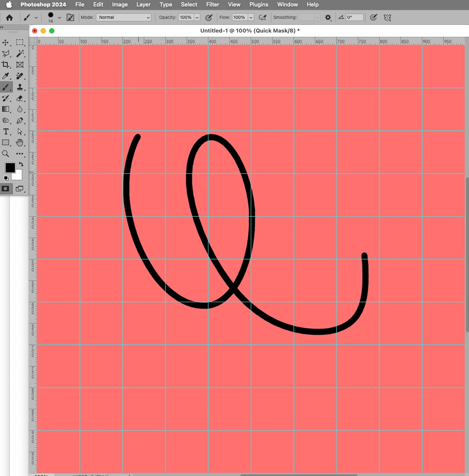The image size is (469, 476).
Task: Click the Opacity percentage field
Action: pos(185,18)
